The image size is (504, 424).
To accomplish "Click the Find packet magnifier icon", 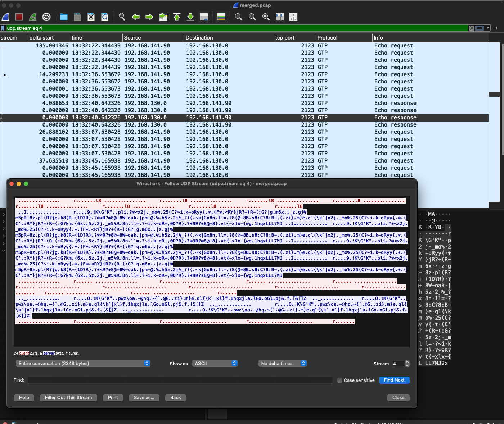I will 122,17.
